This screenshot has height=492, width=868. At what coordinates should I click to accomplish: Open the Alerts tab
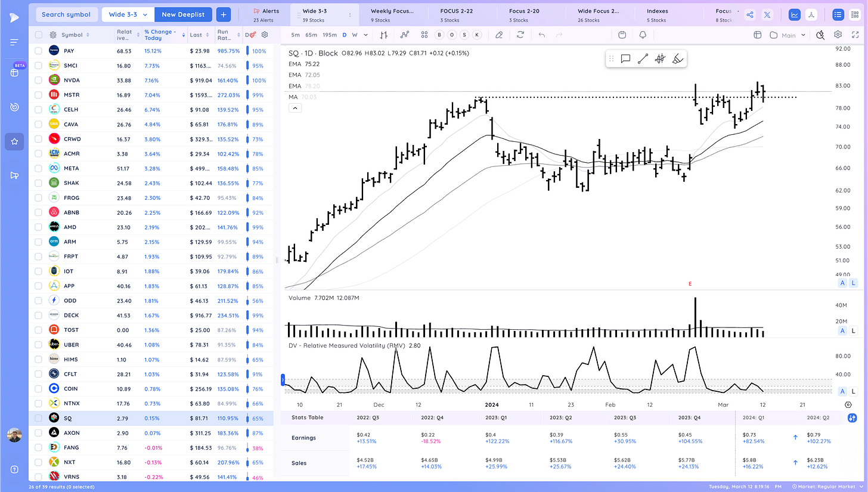click(266, 15)
